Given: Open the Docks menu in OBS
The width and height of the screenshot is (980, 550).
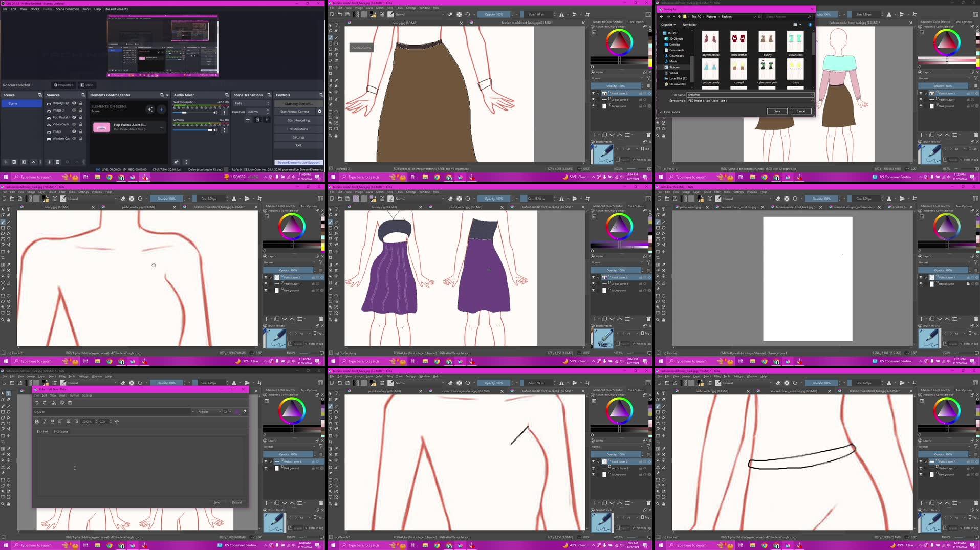Looking at the screenshot, I should coord(35,9).
